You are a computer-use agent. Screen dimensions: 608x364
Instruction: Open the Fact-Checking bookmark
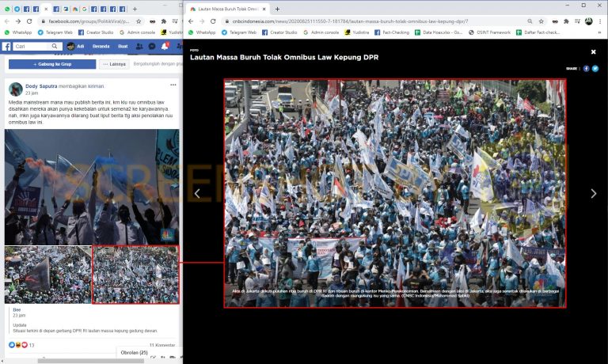(392, 32)
